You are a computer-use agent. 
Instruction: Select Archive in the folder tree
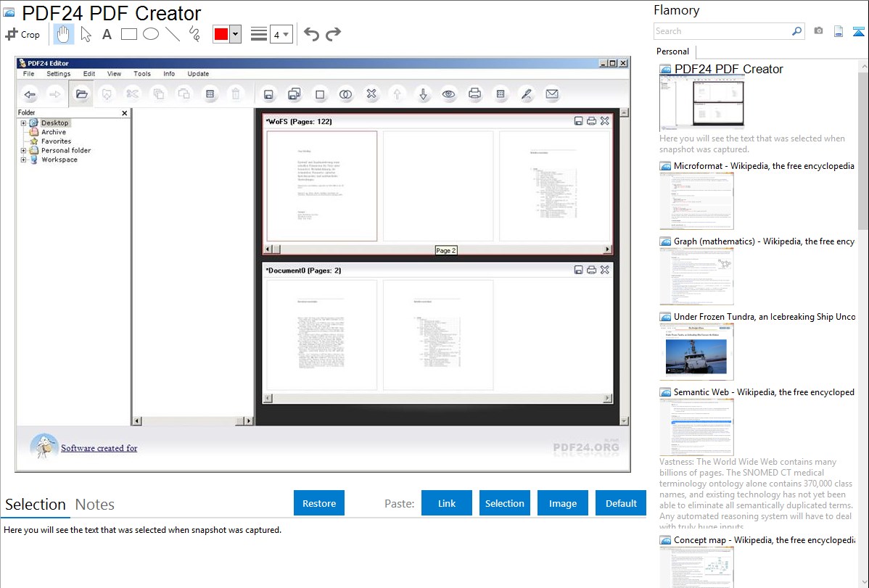pos(53,132)
